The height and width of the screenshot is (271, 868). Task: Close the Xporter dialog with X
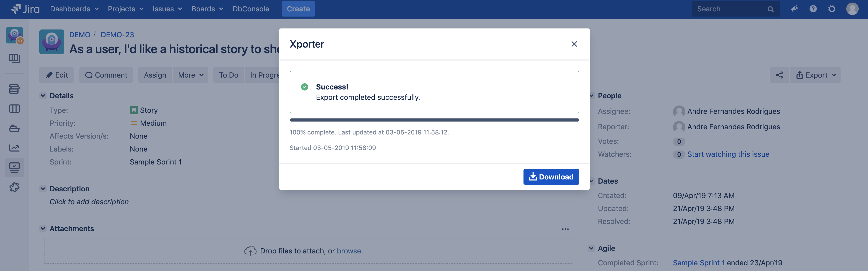[574, 44]
